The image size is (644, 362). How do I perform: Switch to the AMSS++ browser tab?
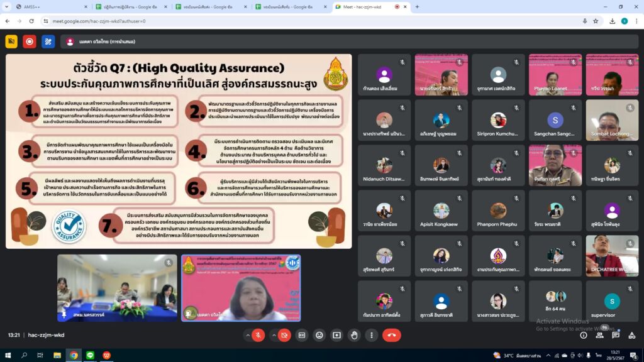[x=47, y=7]
